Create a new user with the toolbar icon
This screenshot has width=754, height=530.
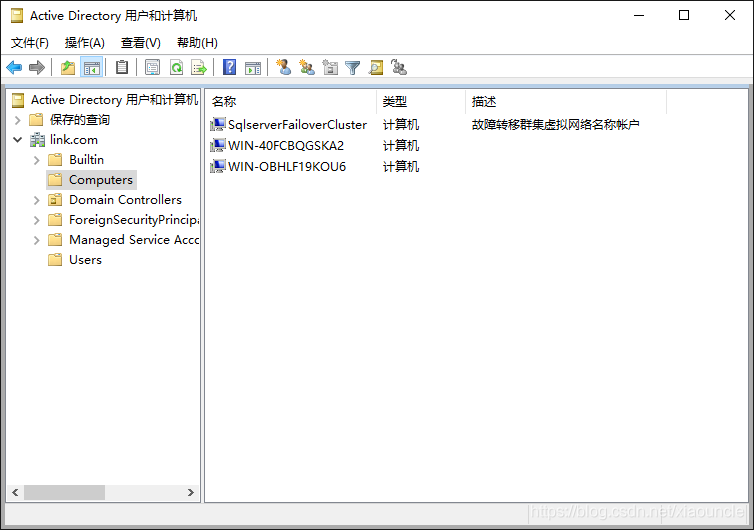click(283, 67)
